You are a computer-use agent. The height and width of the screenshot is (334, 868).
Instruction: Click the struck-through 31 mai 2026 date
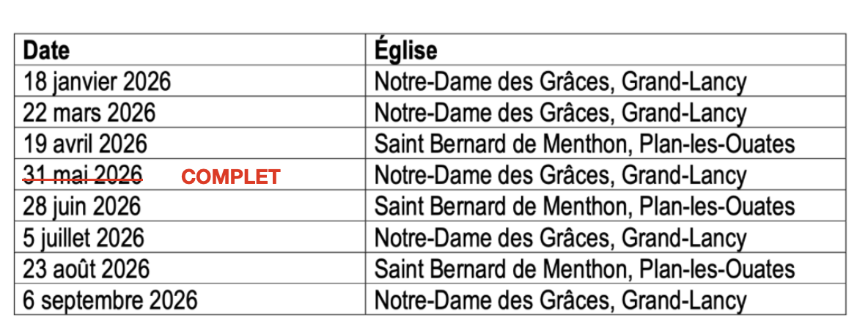coord(83,175)
